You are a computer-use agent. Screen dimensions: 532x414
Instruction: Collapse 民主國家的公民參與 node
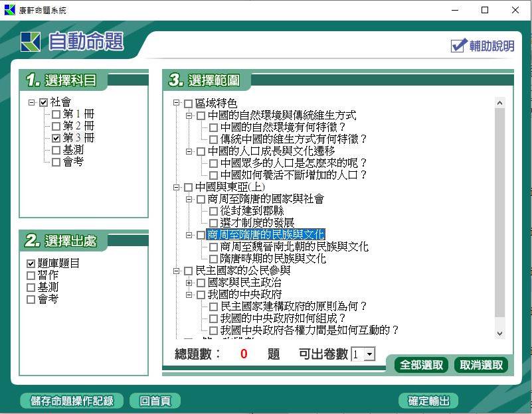(x=176, y=271)
